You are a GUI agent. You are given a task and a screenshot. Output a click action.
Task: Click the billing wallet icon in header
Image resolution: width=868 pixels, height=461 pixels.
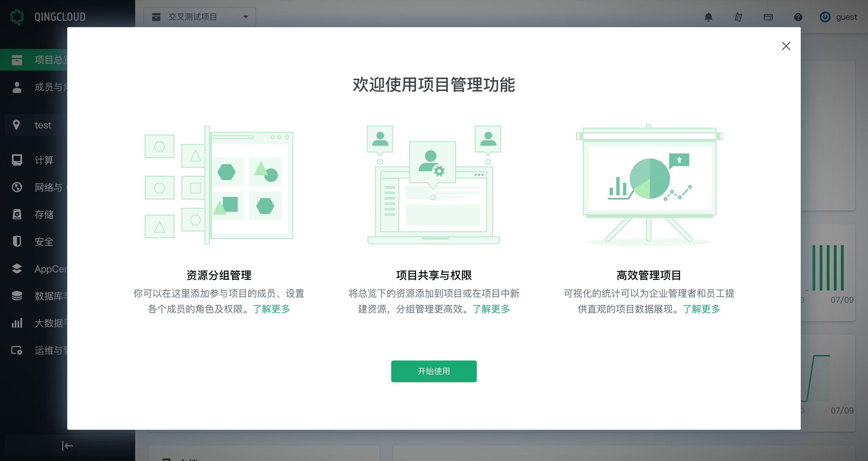click(768, 17)
